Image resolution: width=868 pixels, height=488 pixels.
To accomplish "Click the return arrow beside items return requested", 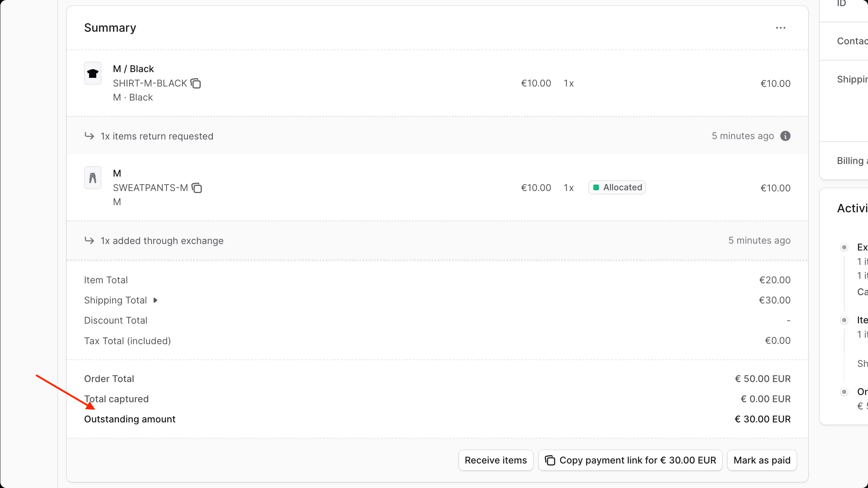I will 89,136.
